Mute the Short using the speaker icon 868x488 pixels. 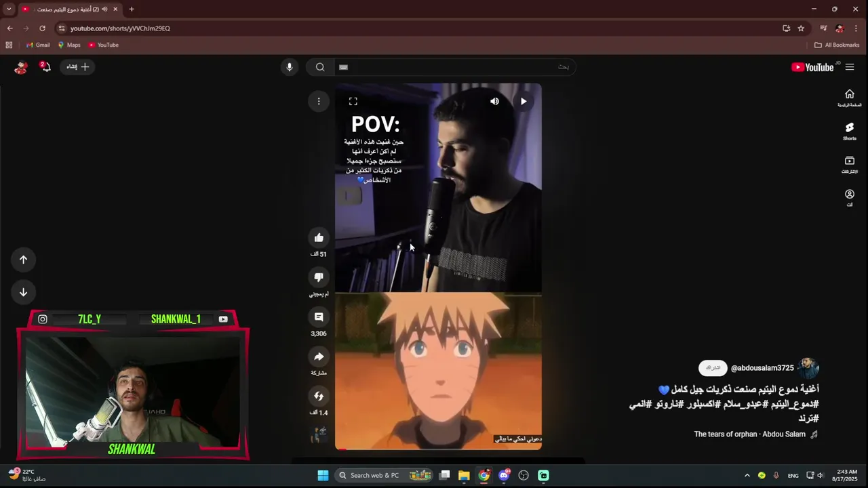(494, 102)
